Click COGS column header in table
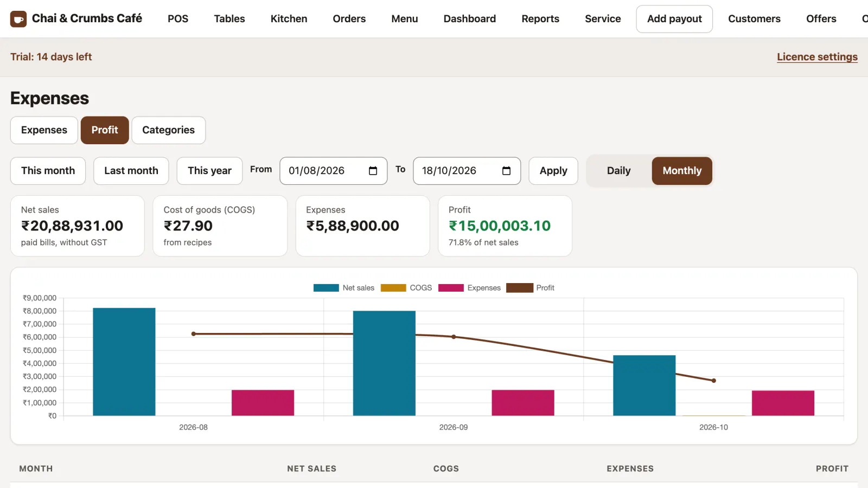Image resolution: width=868 pixels, height=488 pixels. (x=446, y=468)
